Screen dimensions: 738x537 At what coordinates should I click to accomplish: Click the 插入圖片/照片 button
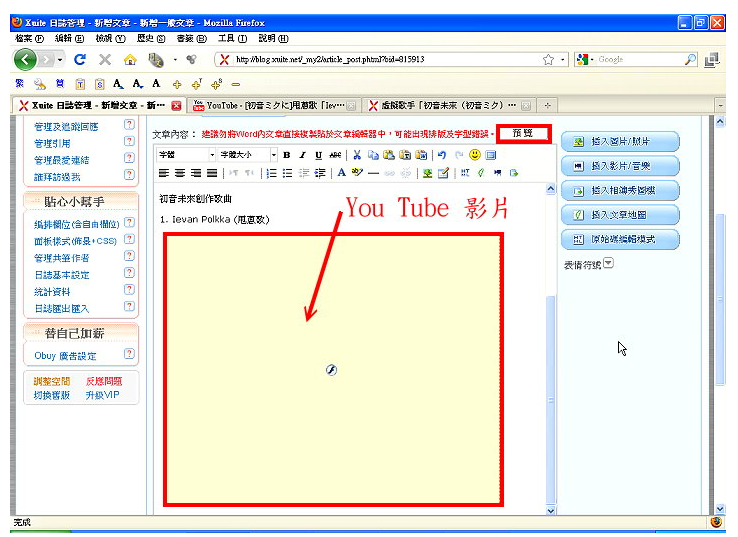(x=620, y=141)
